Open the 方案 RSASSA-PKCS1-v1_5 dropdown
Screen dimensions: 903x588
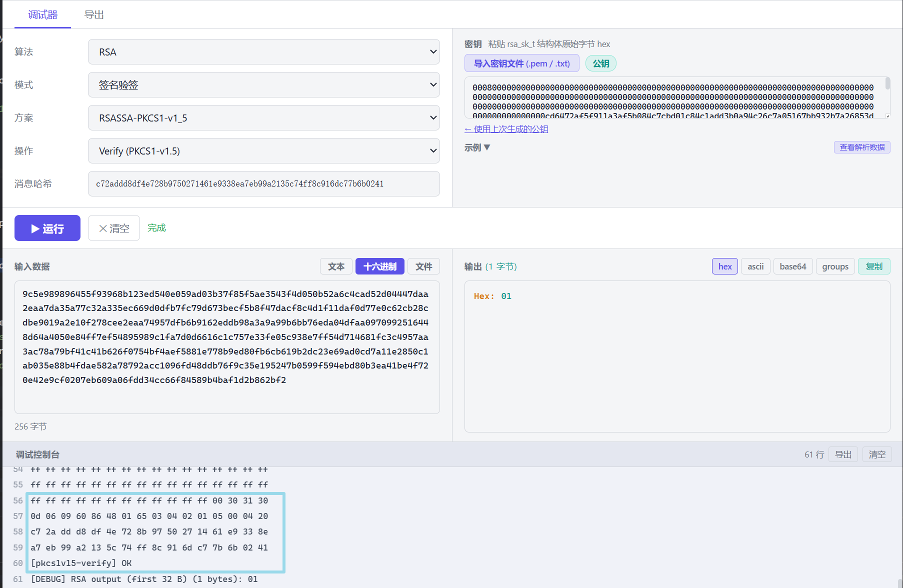click(263, 118)
